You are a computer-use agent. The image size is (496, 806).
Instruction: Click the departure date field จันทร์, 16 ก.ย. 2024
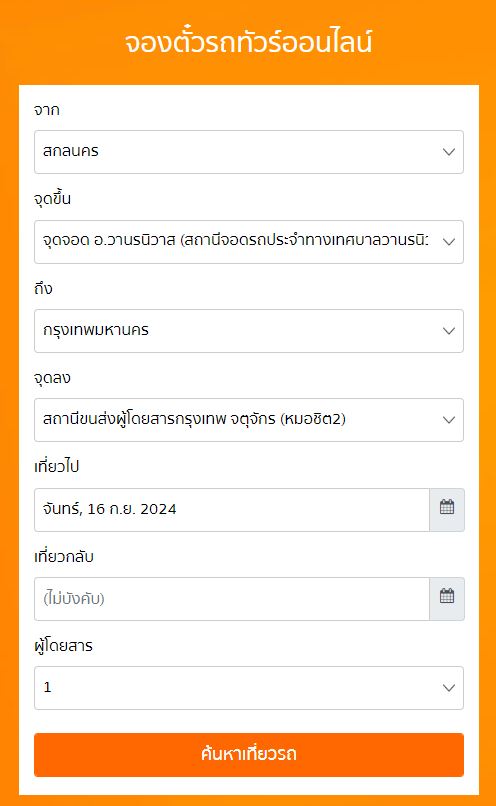point(232,509)
